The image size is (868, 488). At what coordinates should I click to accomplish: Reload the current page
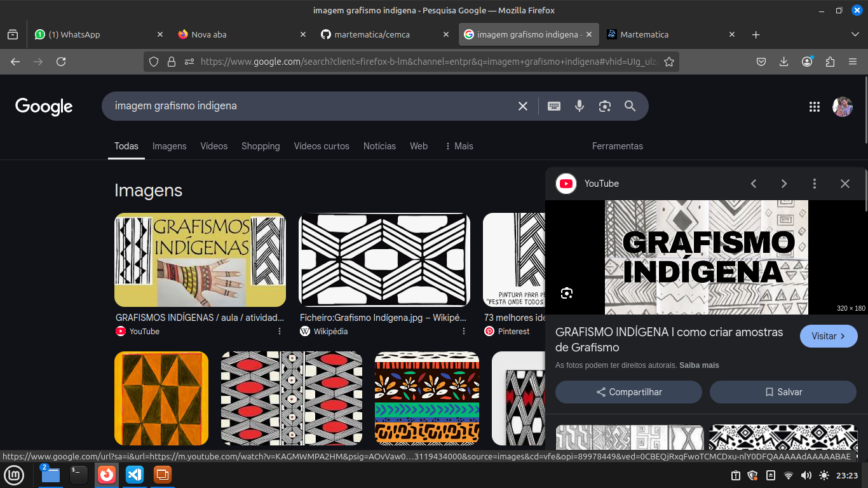[61, 62]
